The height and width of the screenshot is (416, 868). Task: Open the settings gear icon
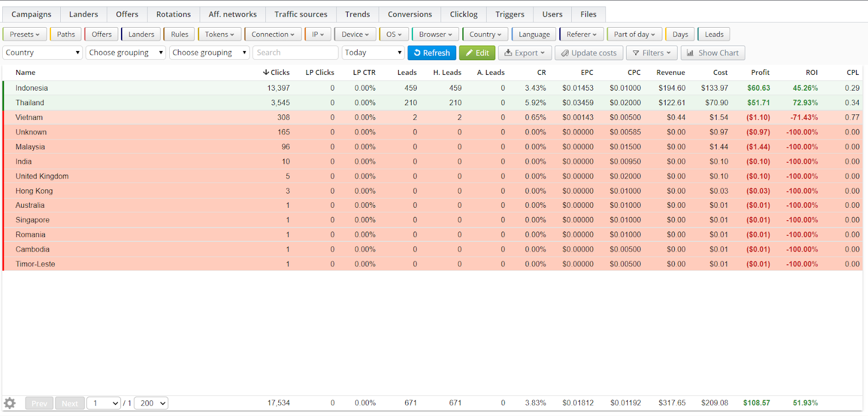pyautogui.click(x=10, y=403)
